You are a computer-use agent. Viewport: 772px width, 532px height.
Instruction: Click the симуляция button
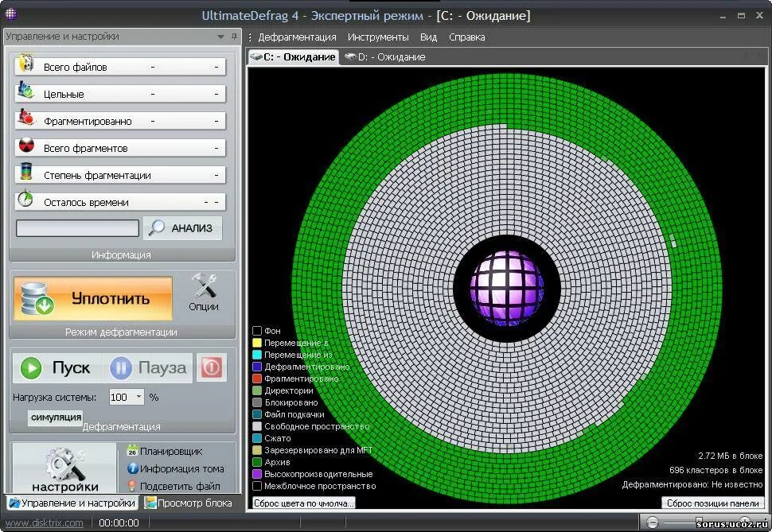(56, 417)
